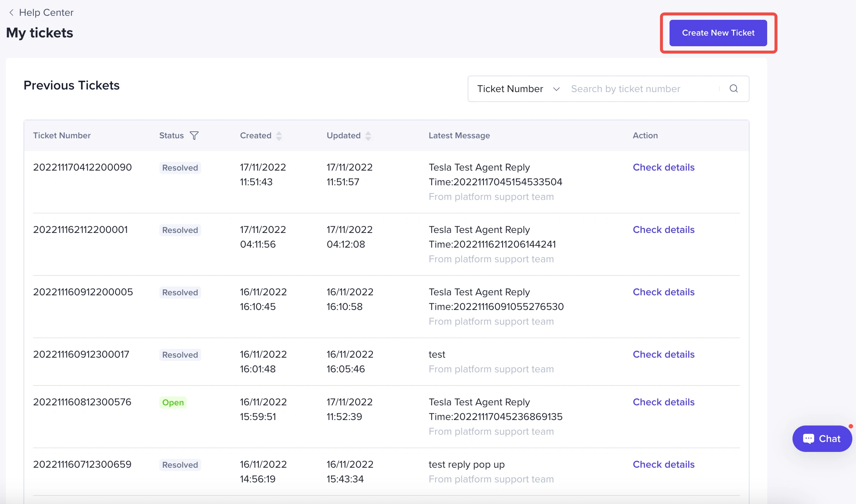
Task: Check details for open ticket 202211160812300576
Action: click(663, 402)
